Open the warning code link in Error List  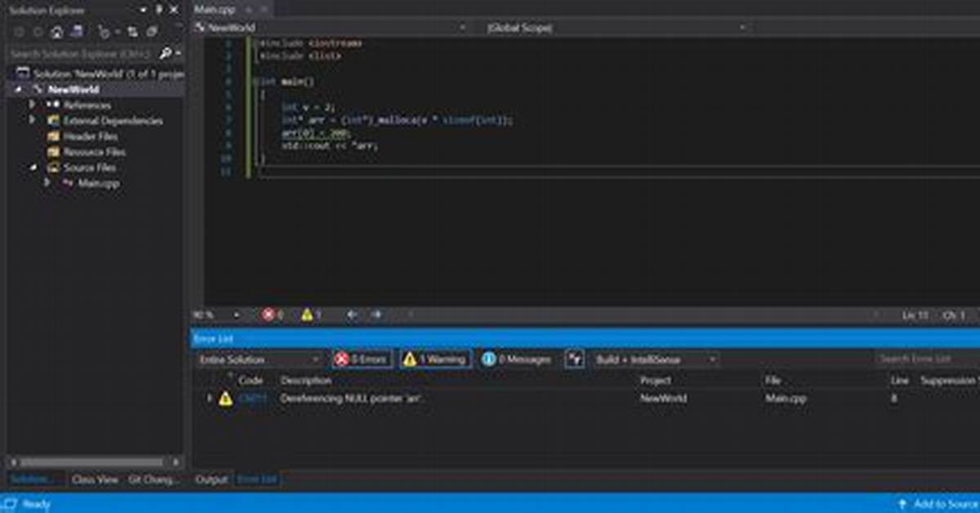click(252, 399)
